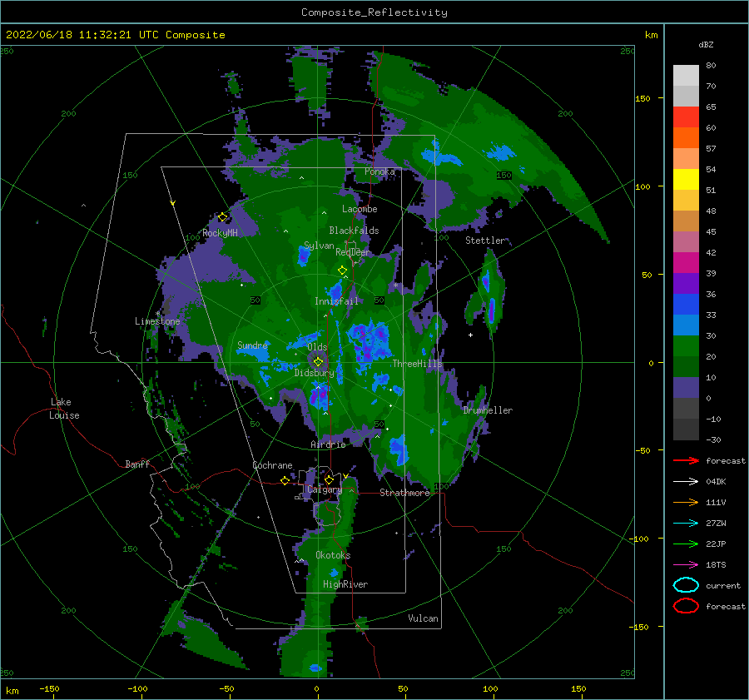Click the cyan 27ZW arrow legend icon
The height and width of the screenshot is (700, 749).
pos(686,524)
